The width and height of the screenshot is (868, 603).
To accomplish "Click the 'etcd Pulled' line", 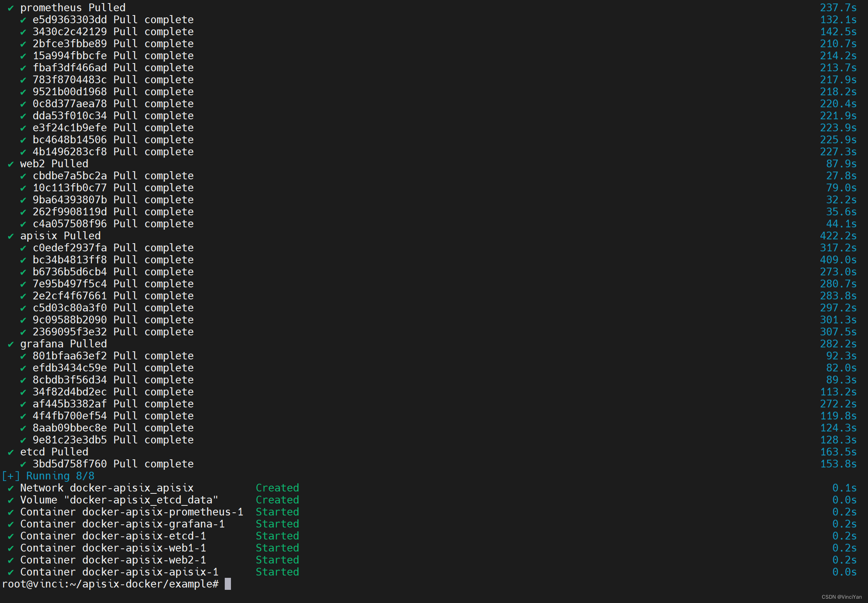I will [x=54, y=452].
